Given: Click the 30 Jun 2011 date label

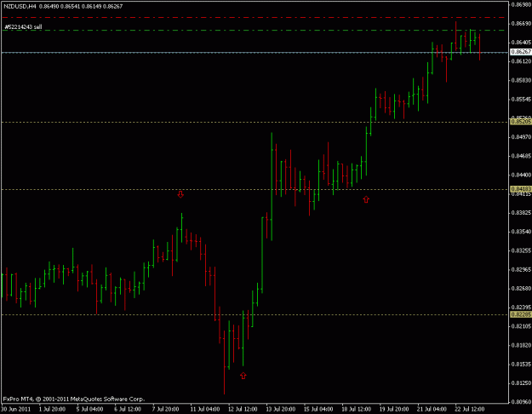Looking at the screenshot, I should [16, 409].
